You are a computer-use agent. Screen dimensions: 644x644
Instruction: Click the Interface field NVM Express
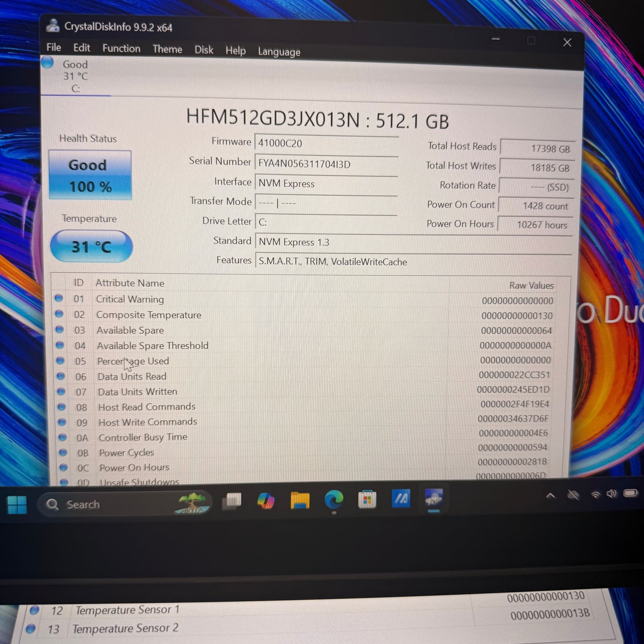pos(326,184)
